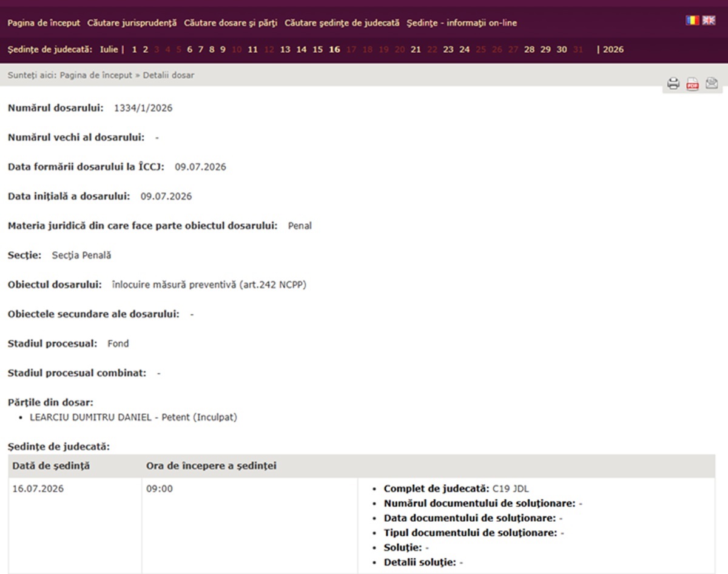Follow breadcrumb link Pagina de început
The image size is (728, 574).
coord(96,75)
